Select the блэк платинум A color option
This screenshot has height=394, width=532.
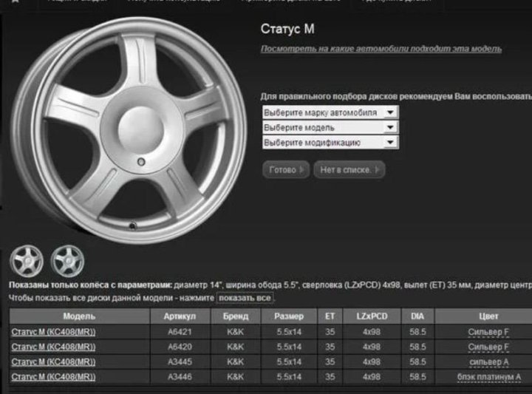[x=488, y=377]
